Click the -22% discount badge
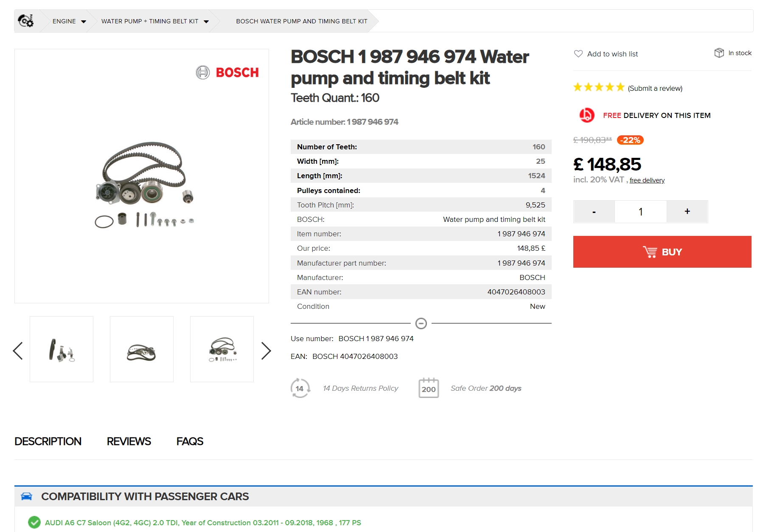Screen dimensions: 760x532 pyautogui.click(x=630, y=140)
